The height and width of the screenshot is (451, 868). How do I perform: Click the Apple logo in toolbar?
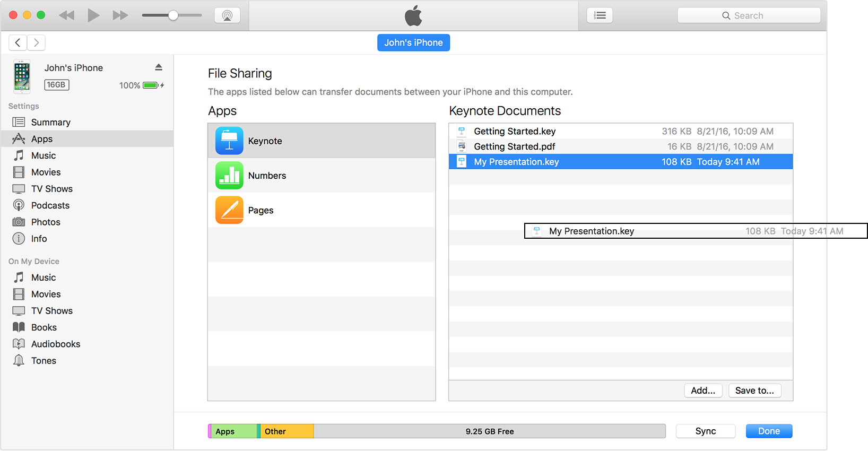(x=413, y=15)
